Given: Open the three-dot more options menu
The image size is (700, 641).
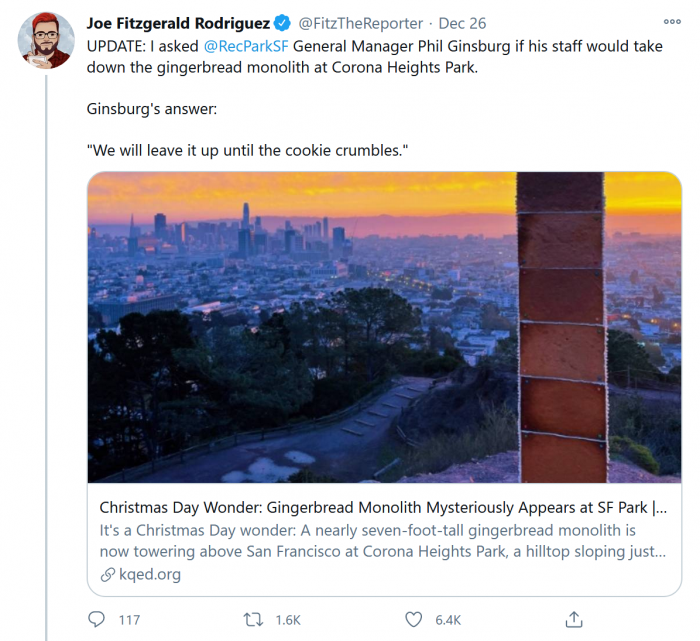Looking at the screenshot, I should pos(671,22).
